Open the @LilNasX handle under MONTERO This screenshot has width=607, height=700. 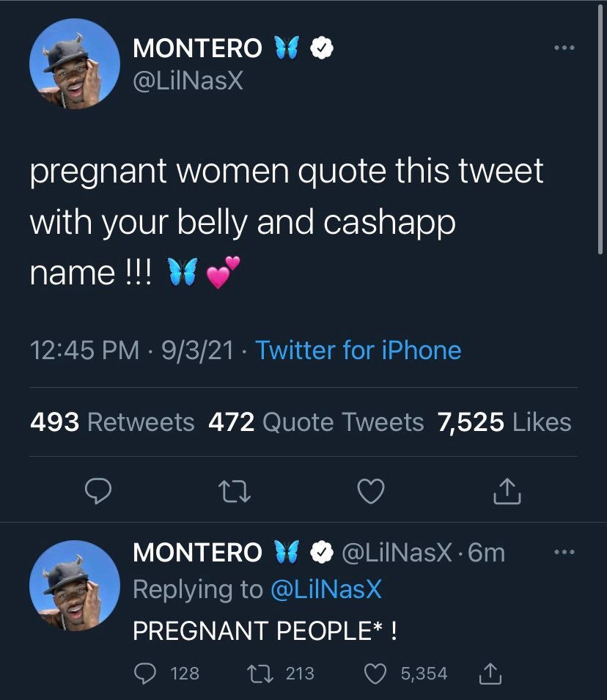(x=188, y=80)
